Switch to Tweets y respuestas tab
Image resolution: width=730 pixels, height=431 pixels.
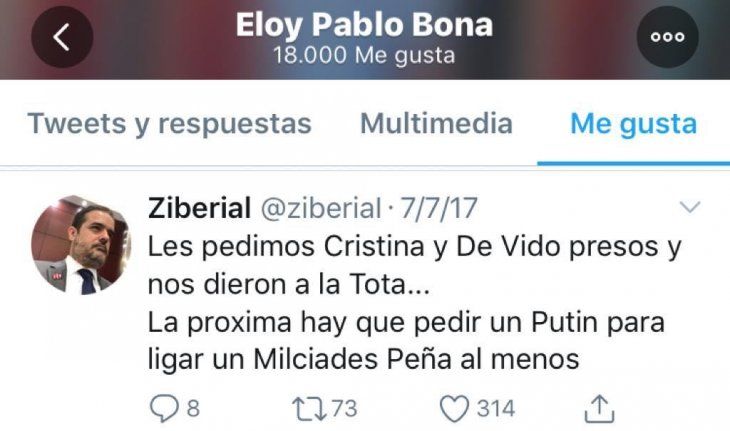pos(169,124)
